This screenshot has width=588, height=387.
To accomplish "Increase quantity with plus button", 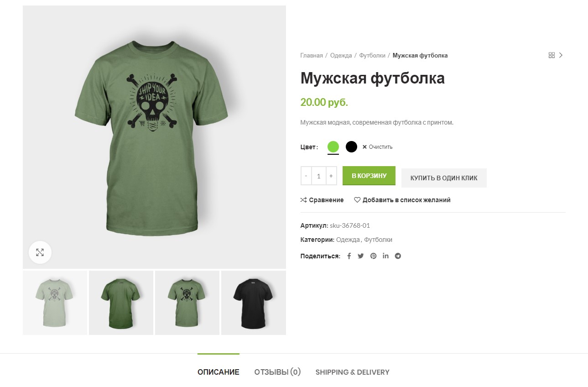I will pos(331,176).
